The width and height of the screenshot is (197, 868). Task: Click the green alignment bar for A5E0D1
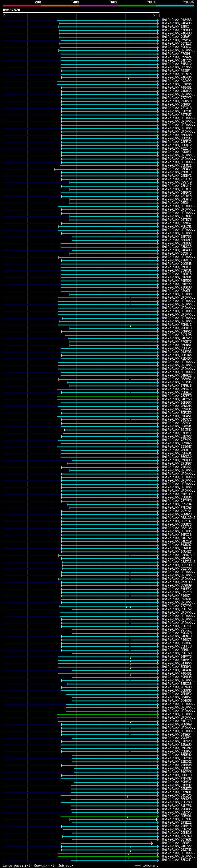(110, 816)
